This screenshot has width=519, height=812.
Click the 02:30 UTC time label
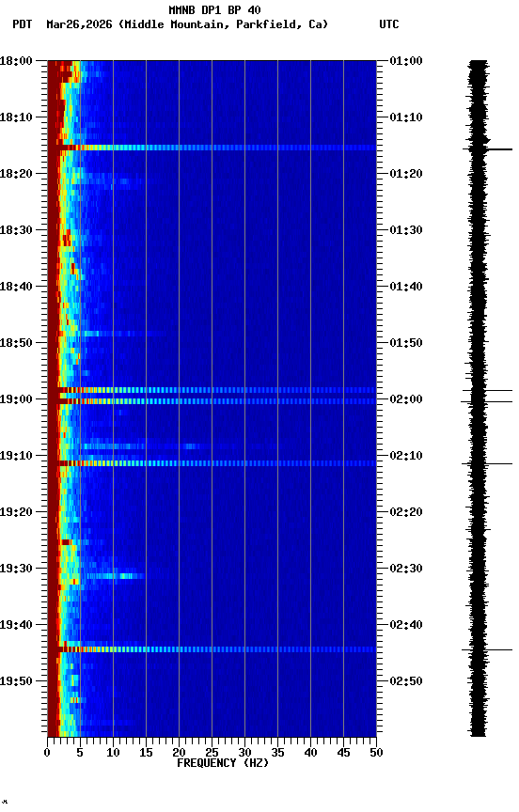[406, 570]
